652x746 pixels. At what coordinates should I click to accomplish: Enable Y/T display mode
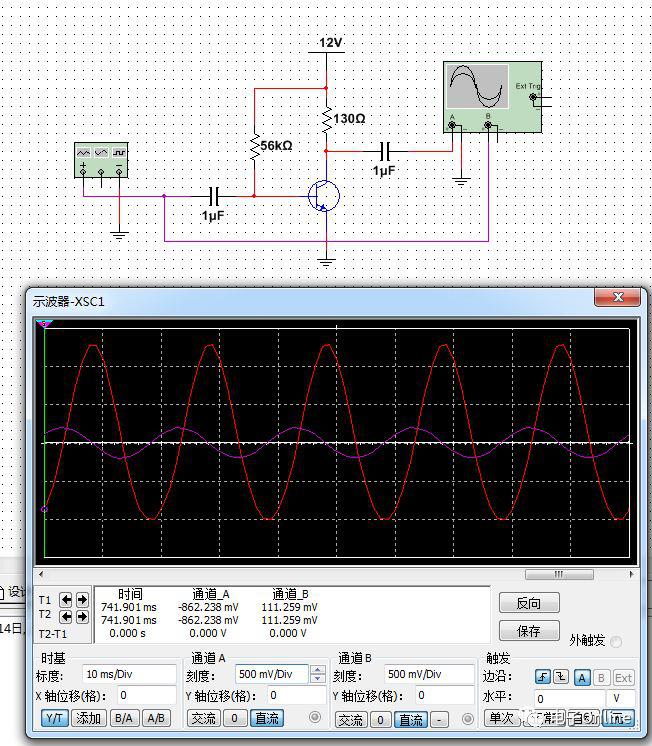tap(55, 718)
